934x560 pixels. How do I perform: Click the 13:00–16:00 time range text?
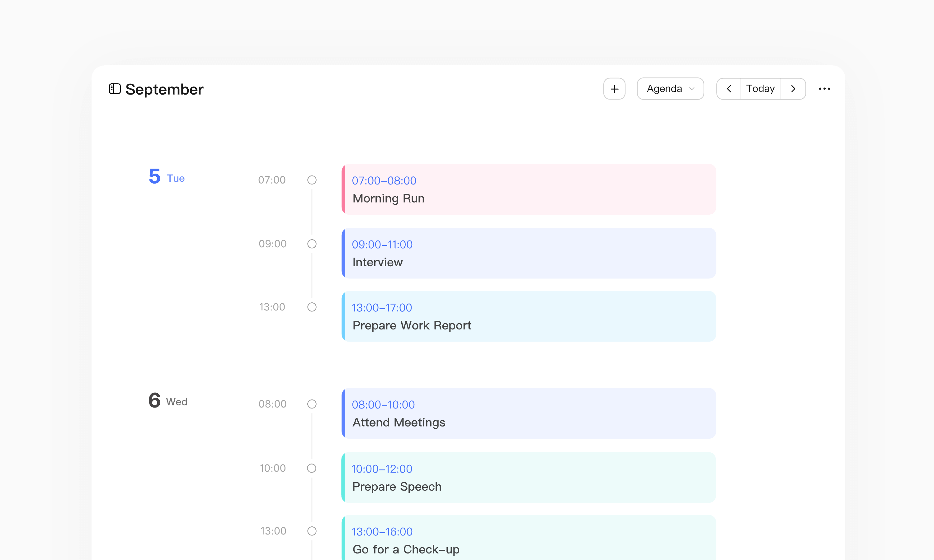point(382,532)
